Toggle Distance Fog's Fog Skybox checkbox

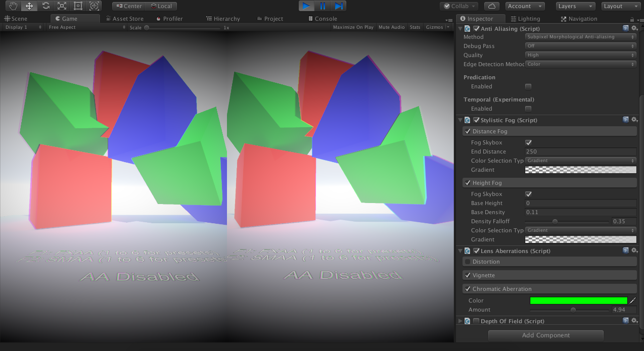coord(528,142)
